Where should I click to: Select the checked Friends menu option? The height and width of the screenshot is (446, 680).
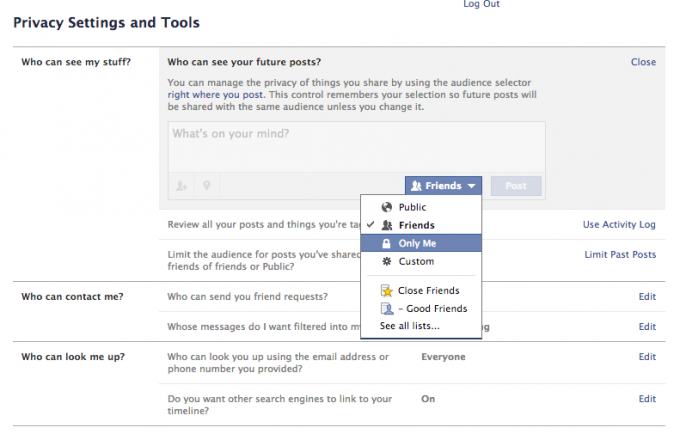point(421,225)
